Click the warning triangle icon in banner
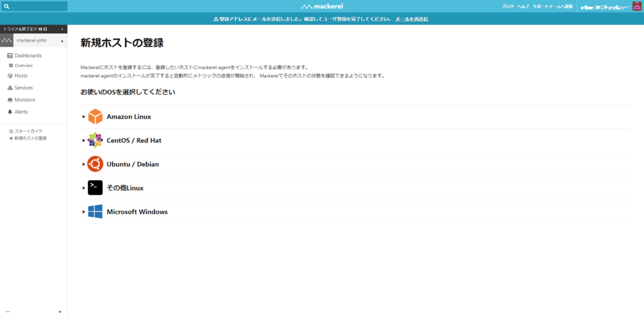The width and height of the screenshot is (644, 318). 216,19
